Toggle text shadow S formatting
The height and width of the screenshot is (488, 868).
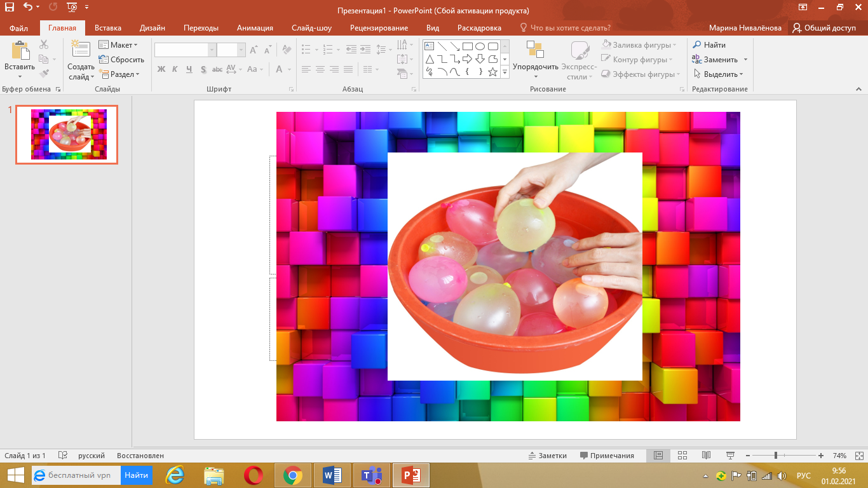tap(203, 69)
